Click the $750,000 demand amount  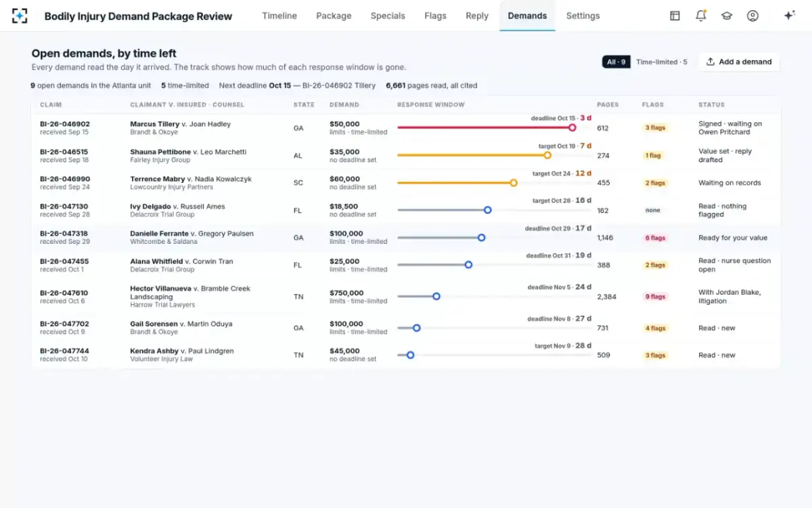point(346,293)
